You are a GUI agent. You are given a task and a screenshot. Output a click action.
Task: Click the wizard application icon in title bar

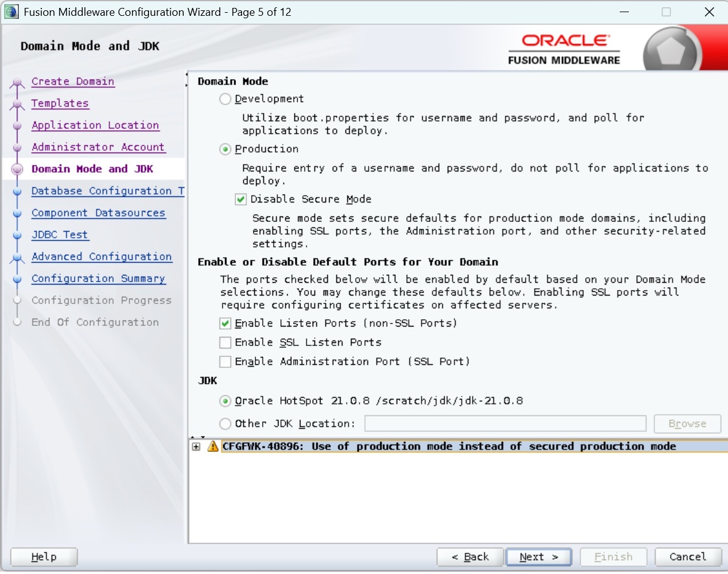point(11,12)
